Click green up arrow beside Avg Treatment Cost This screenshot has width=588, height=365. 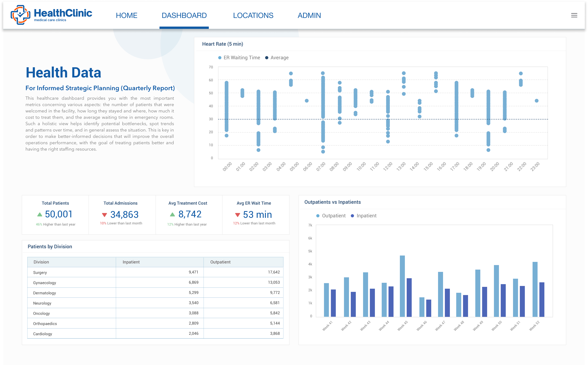click(x=172, y=214)
